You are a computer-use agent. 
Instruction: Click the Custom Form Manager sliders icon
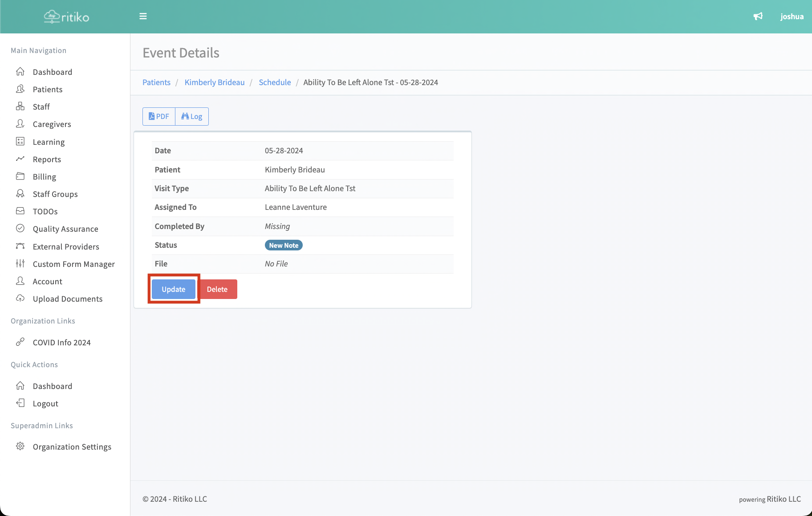20,264
